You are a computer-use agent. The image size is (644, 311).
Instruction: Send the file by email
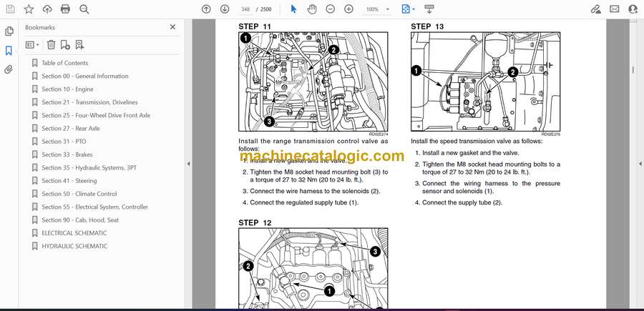[x=615, y=9]
